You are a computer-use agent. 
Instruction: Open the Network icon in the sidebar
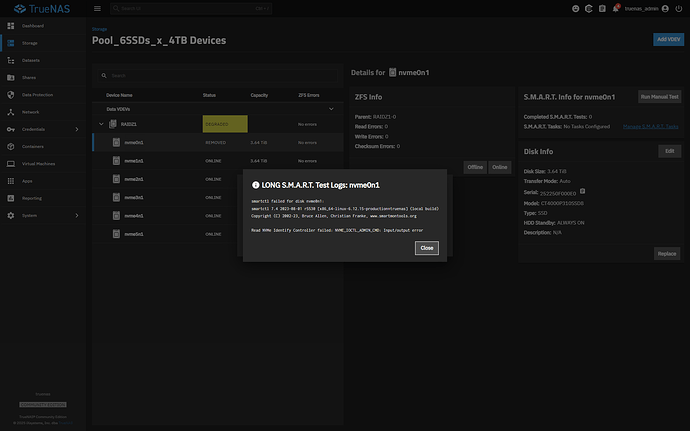(x=11, y=112)
